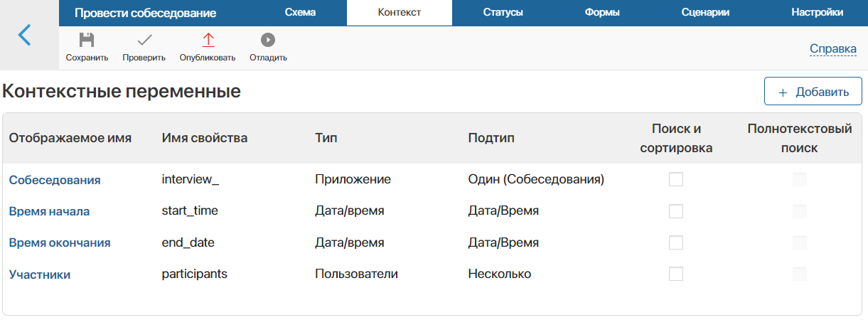Check search and sort for Время окончания
The height and width of the screenshot is (320, 868).
coord(676,242)
